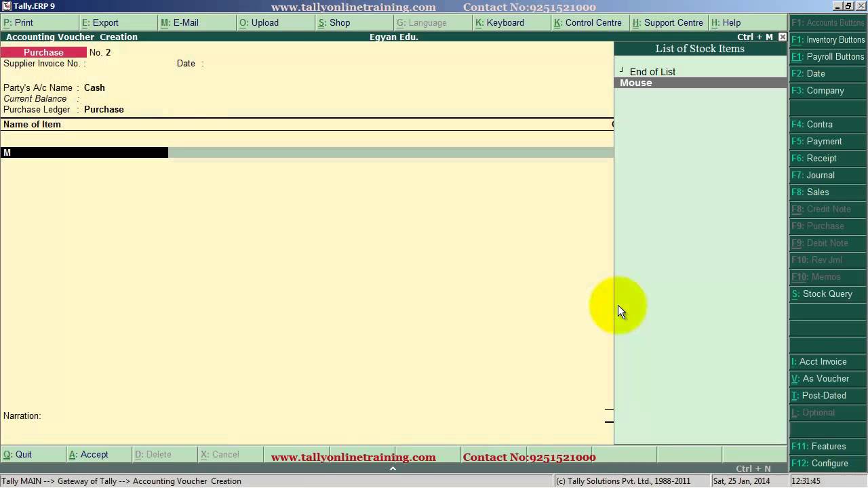Screen dimensions: 868x488
Task: Click Purchase Ledger value Purchase
Action: point(104,109)
